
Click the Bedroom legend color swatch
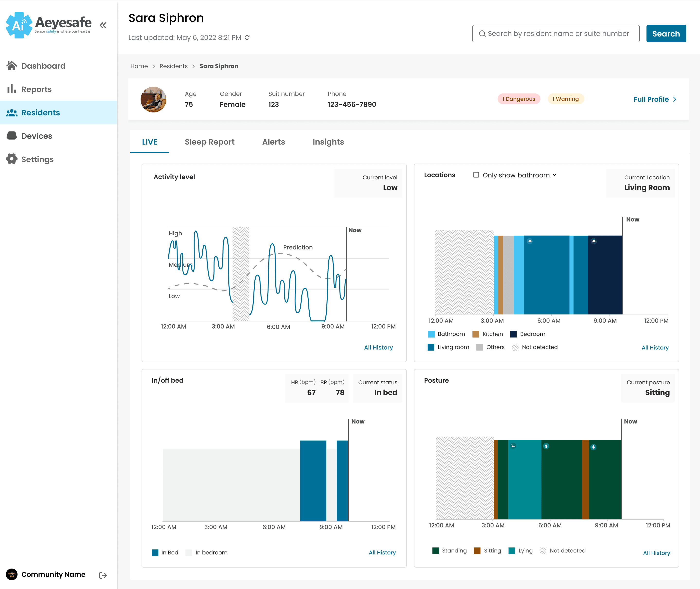tap(513, 334)
